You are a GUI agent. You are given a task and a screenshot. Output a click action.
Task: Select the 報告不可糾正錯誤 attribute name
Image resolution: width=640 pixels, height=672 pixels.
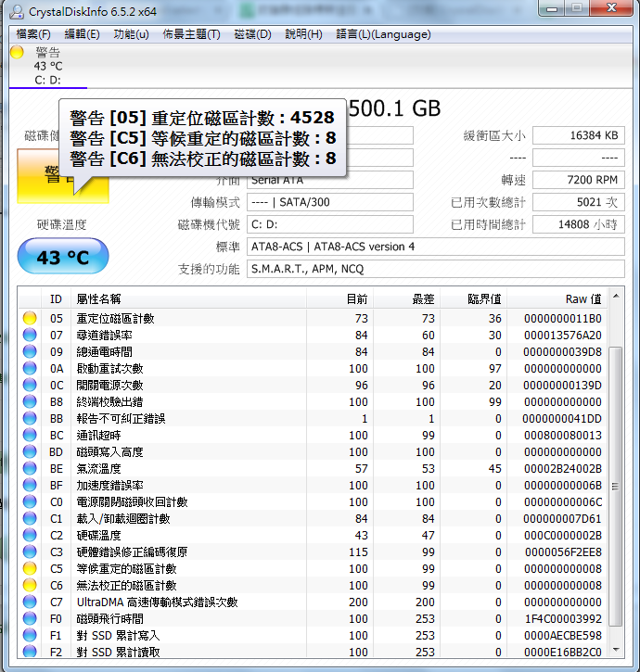pos(121,419)
